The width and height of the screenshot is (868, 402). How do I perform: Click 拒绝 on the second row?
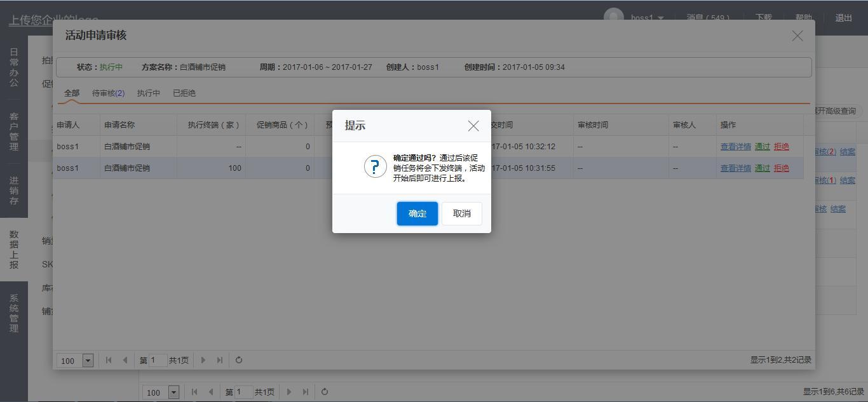tap(781, 168)
